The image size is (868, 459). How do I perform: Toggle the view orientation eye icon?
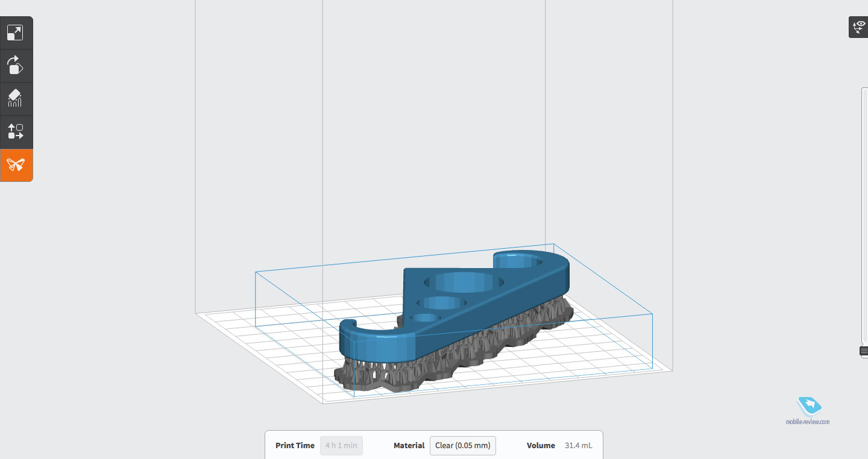(x=858, y=27)
